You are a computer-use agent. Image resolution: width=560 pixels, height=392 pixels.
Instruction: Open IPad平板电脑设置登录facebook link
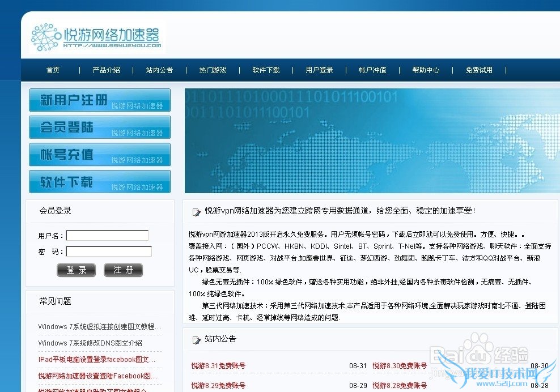click(x=96, y=360)
